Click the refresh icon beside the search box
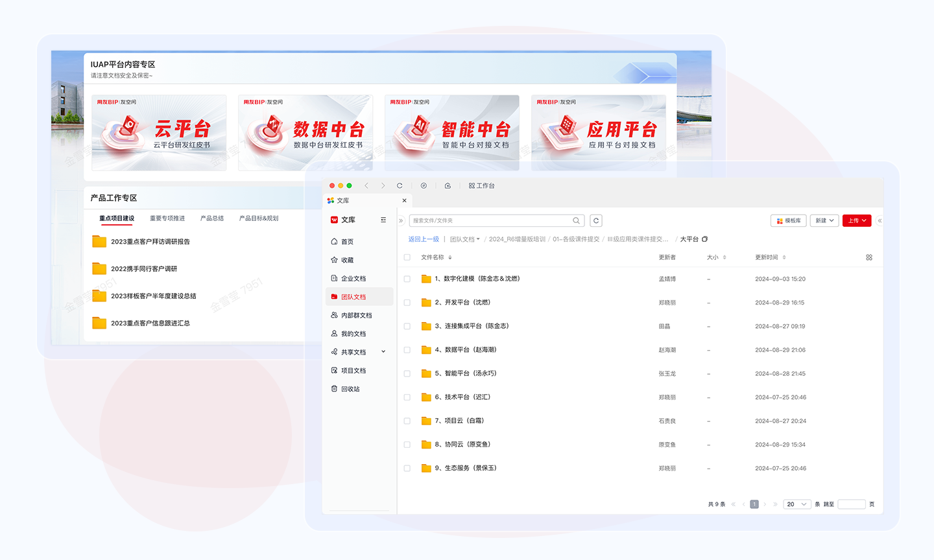This screenshot has height=560, width=934. [x=596, y=220]
